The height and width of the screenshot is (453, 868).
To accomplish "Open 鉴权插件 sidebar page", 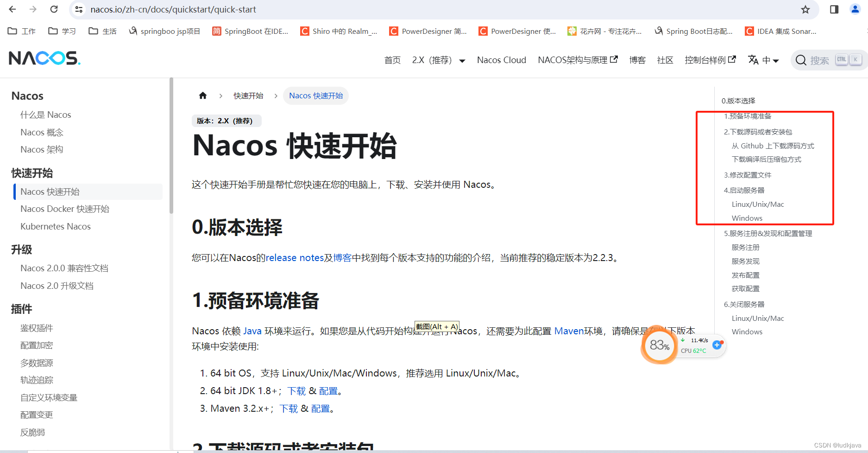I will pos(37,328).
